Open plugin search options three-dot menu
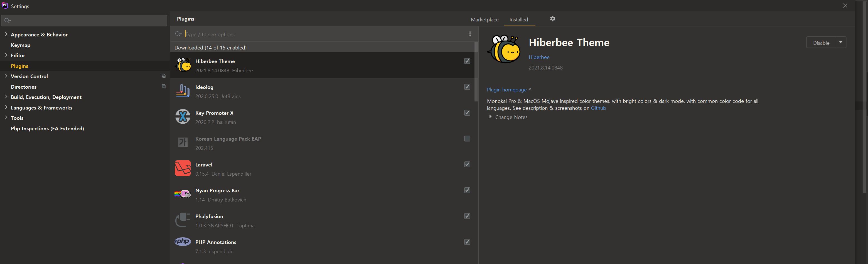 [470, 34]
